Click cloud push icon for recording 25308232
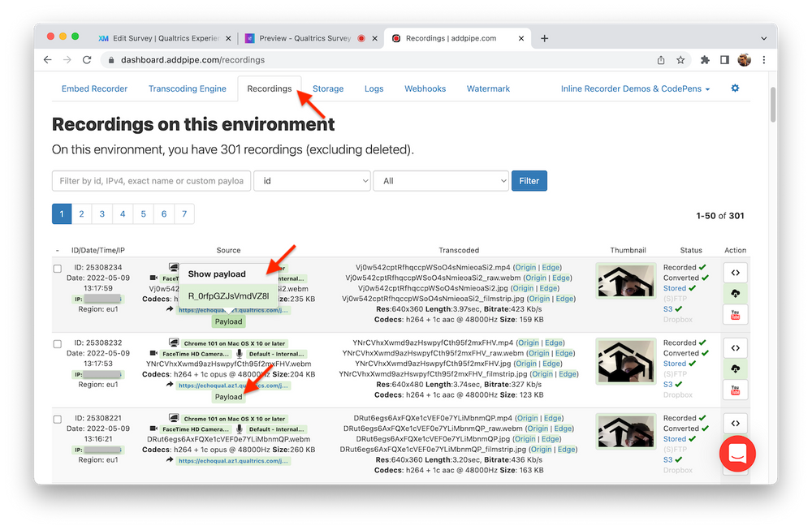 (x=735, y=369)
